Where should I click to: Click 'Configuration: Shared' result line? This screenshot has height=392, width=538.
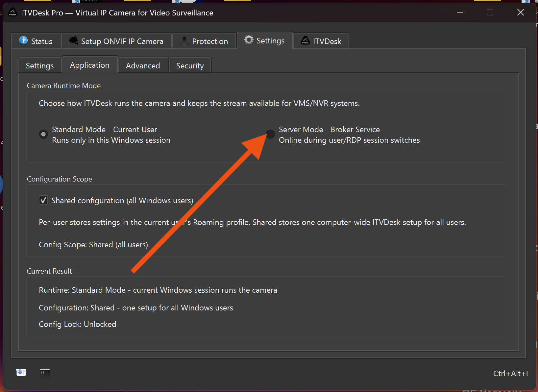[136, 308]
